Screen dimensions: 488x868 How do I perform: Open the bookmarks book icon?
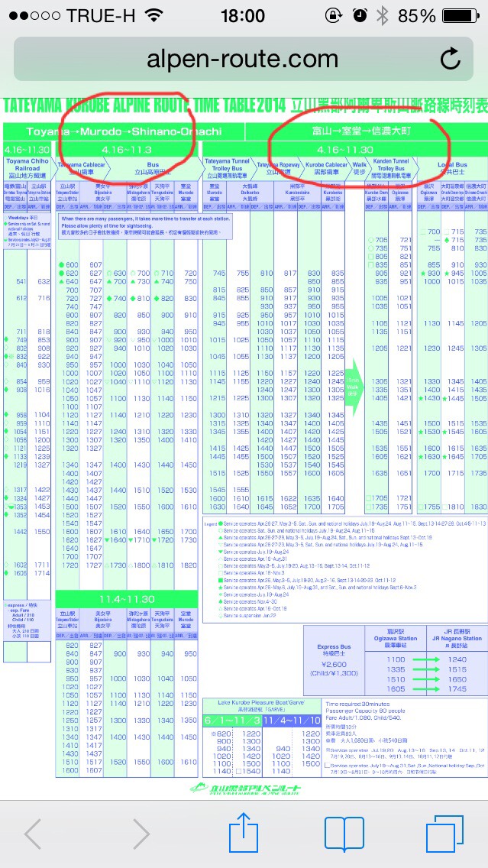click(344, 834)
